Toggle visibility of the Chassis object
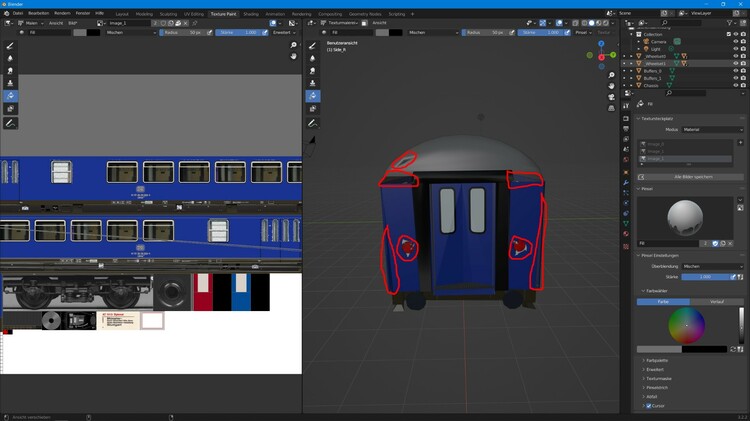Image resolution: width=750 pixels, height=421 pixels. pyautogui.click(x=735, y=85)
